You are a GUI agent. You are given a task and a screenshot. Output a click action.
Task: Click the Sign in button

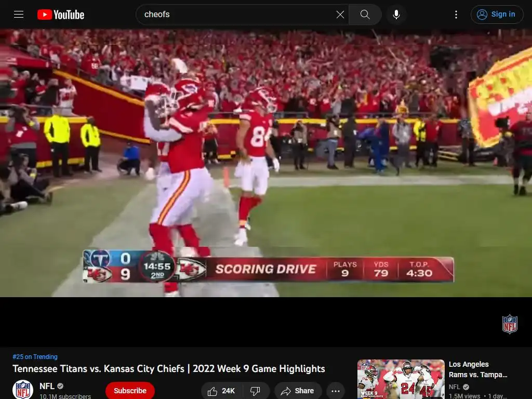pyautogui.click(x=497, y=14)
